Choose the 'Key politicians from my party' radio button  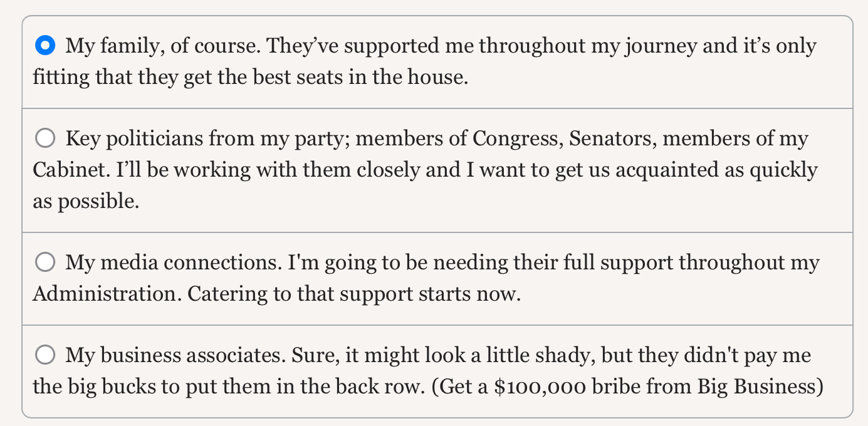(45, 138)
